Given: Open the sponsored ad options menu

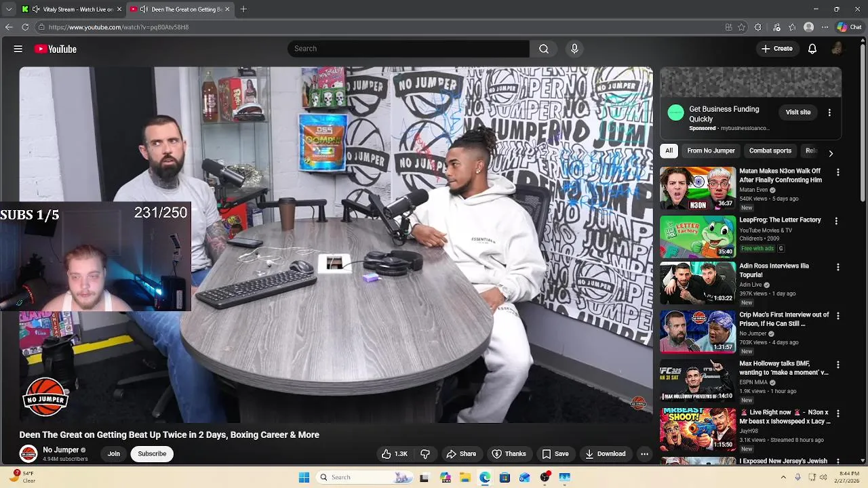Looking at the screenshot, I should pos(829,113).
